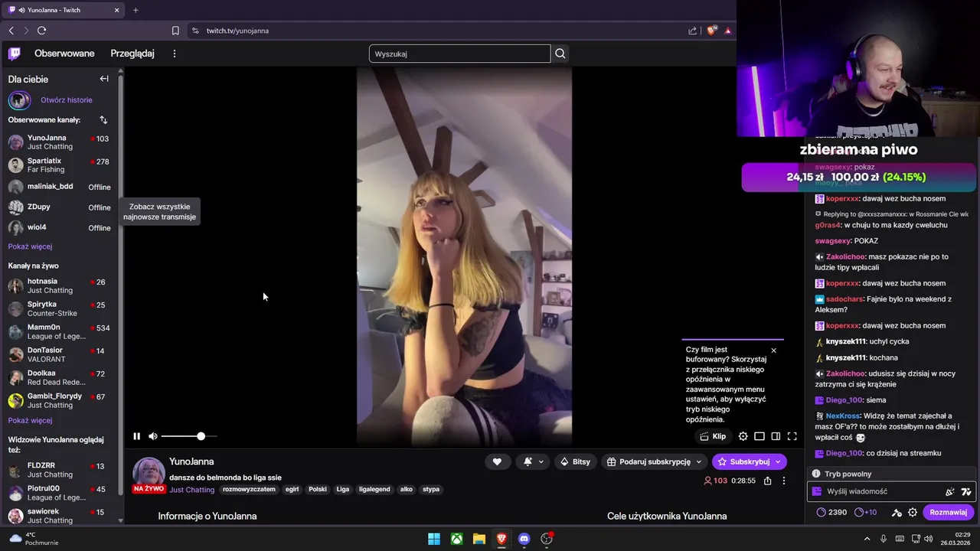980x551 pixels.
Task: Open Brave Shields lion icon
Action: [711, 31]
